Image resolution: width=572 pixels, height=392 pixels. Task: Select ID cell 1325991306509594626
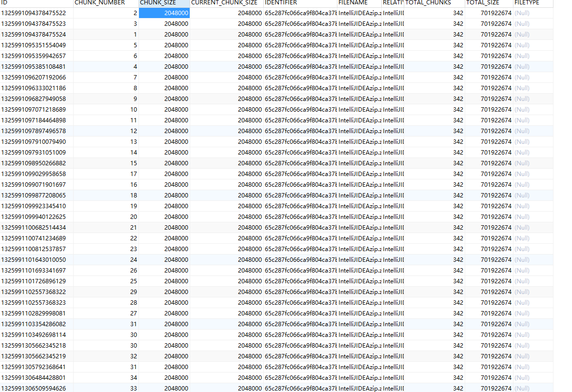click(x=37, y=389)
